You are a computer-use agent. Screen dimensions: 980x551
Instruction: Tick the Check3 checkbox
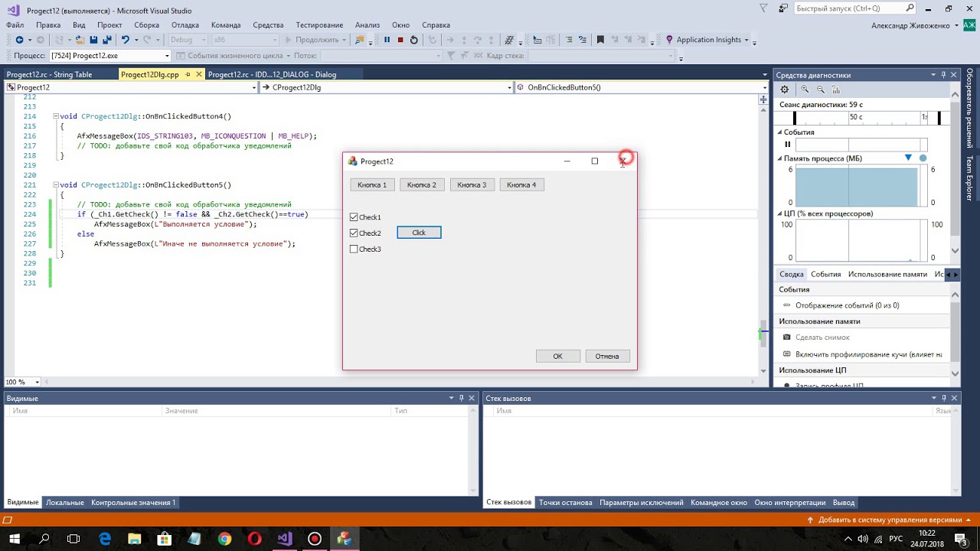pos(354,249)
